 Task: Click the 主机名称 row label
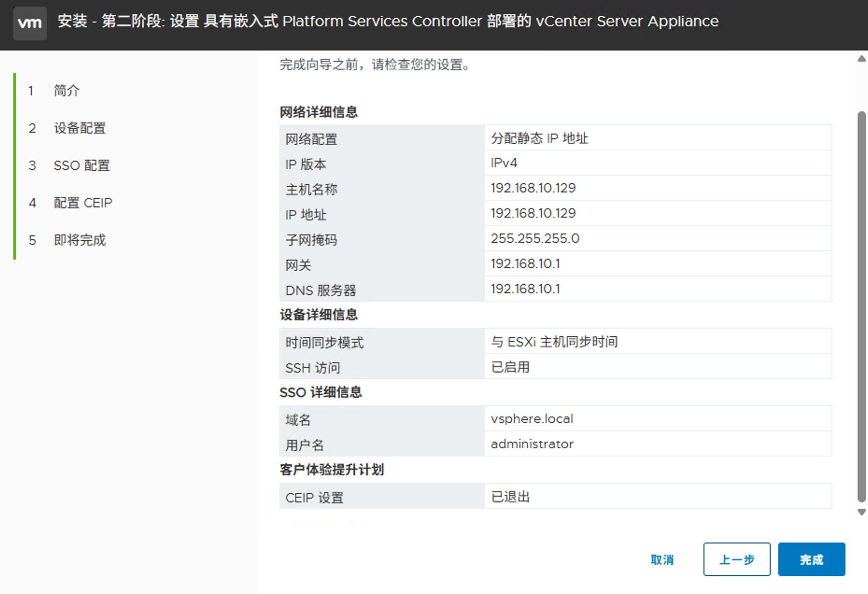coord(311,190)
